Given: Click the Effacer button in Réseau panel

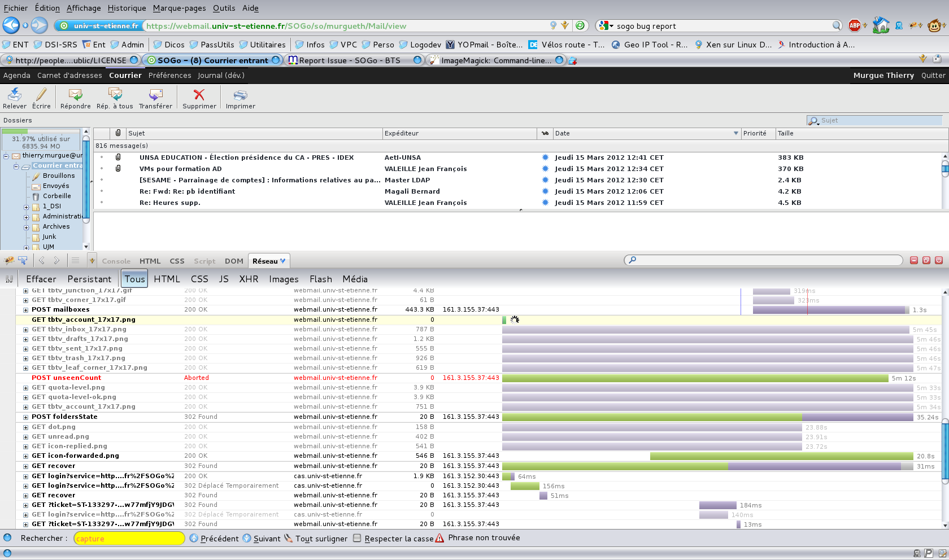Looking at the screenshot, I should tap(41, 279).
